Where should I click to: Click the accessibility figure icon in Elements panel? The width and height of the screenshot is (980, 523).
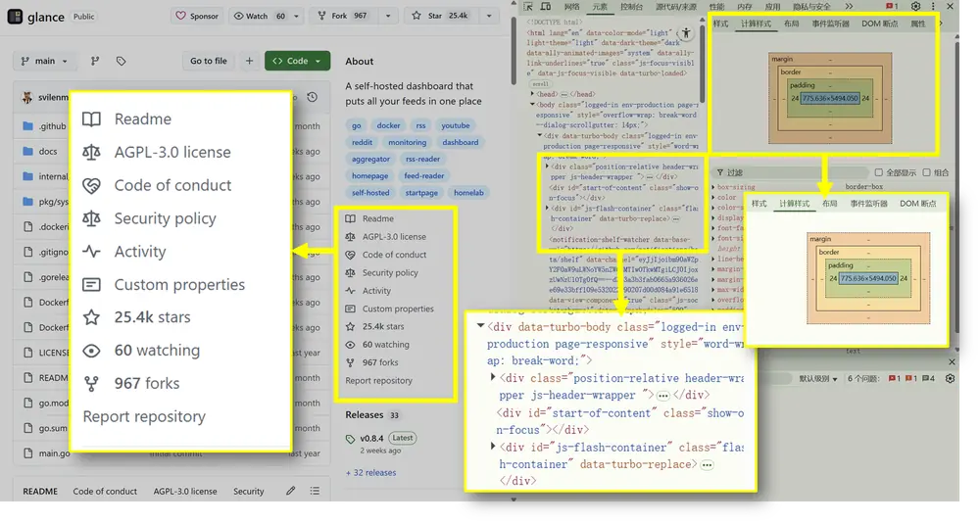(686, 33)
